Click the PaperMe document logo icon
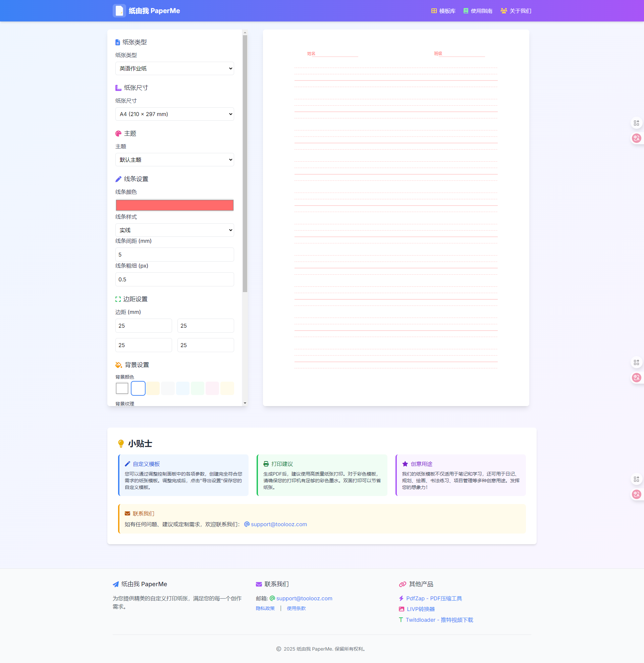Viewport: 644px width, 663px height. click(x=119, y=10)
